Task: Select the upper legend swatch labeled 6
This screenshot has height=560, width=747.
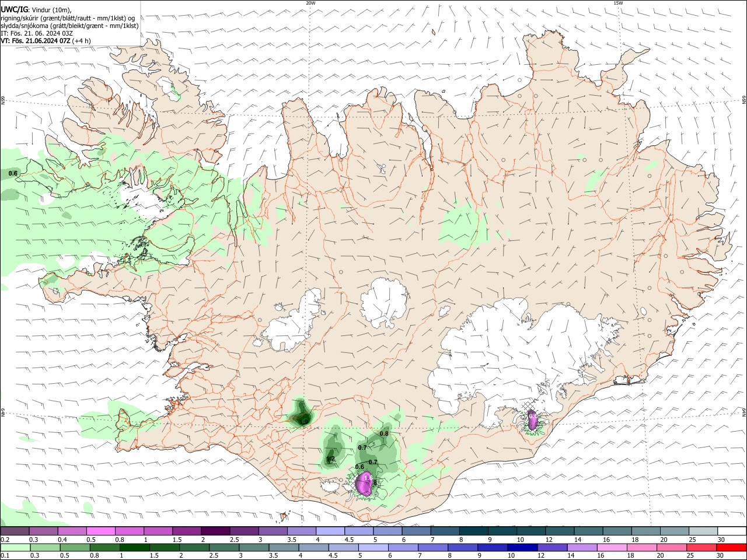Action: point(416,531)
